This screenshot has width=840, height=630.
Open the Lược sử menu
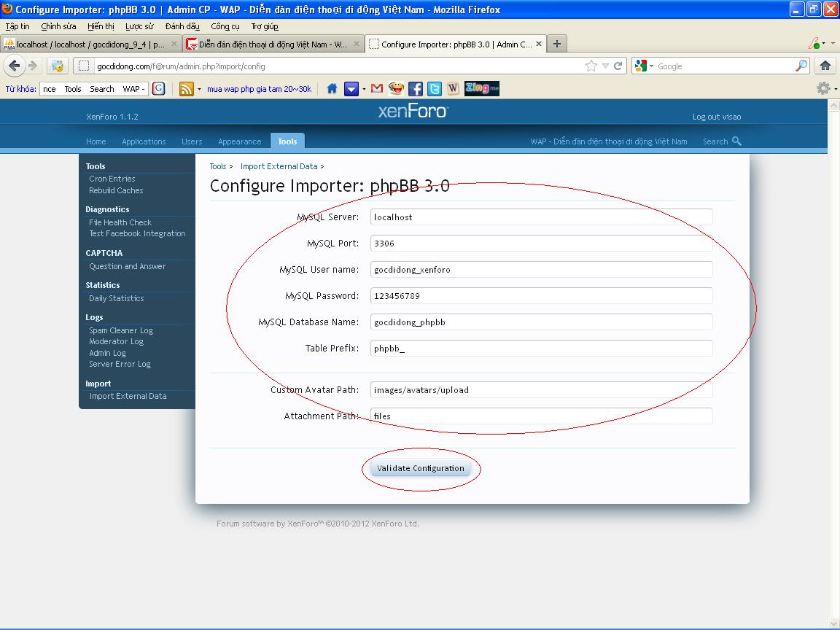[x=139, y=26]
